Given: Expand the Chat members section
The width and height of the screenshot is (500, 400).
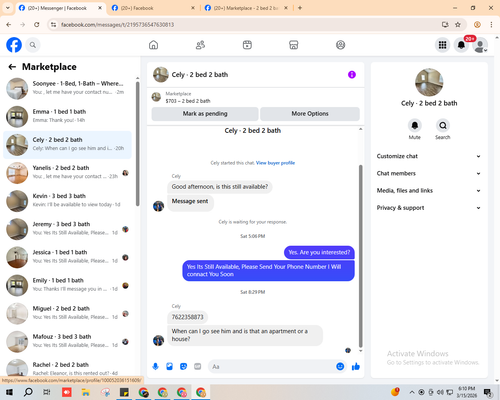Looking at the screenshot, I should coord(429,173).
